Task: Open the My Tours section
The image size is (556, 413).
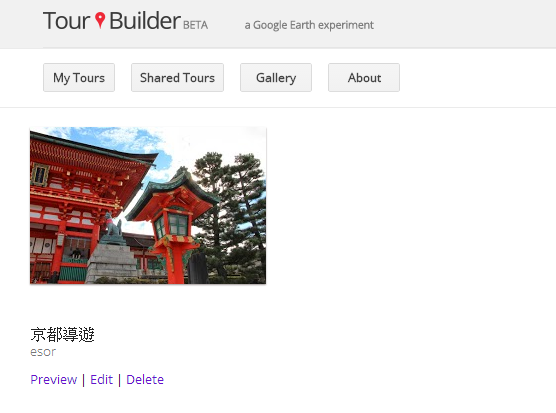Action: [x=79, y=78]
